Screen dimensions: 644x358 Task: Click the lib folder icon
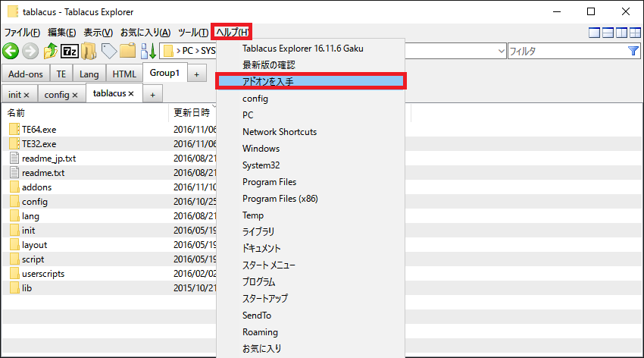click(x=14, y=287)
